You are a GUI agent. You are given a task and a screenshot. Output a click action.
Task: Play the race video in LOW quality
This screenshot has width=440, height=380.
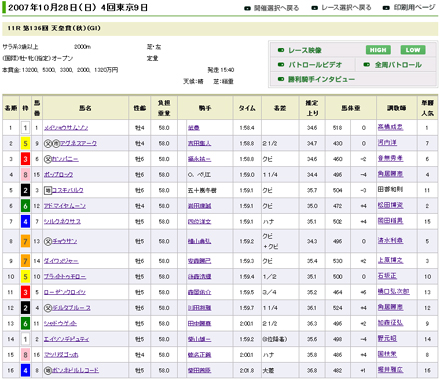(413, 50)
